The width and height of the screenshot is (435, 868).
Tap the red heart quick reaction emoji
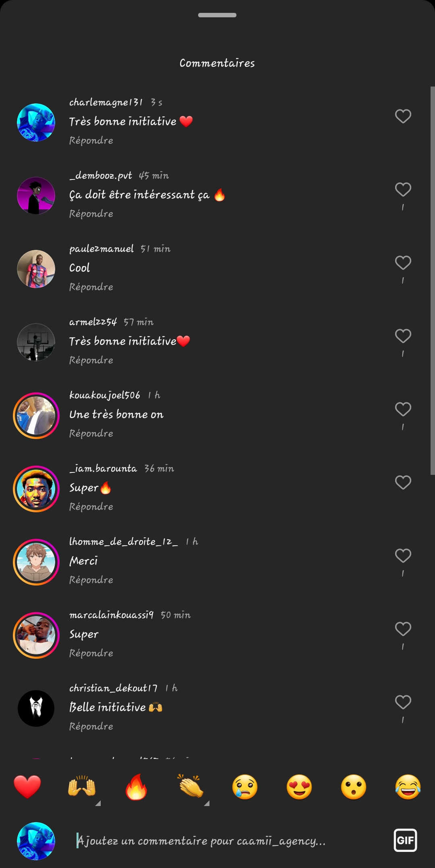(x=27, y=787)
